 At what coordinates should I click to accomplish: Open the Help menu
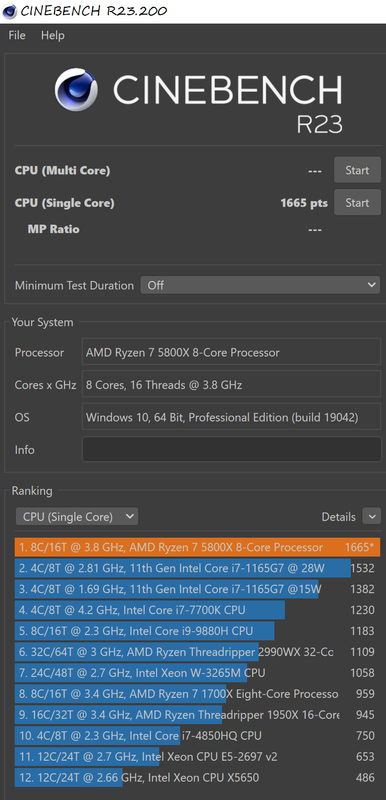(53, 35)
